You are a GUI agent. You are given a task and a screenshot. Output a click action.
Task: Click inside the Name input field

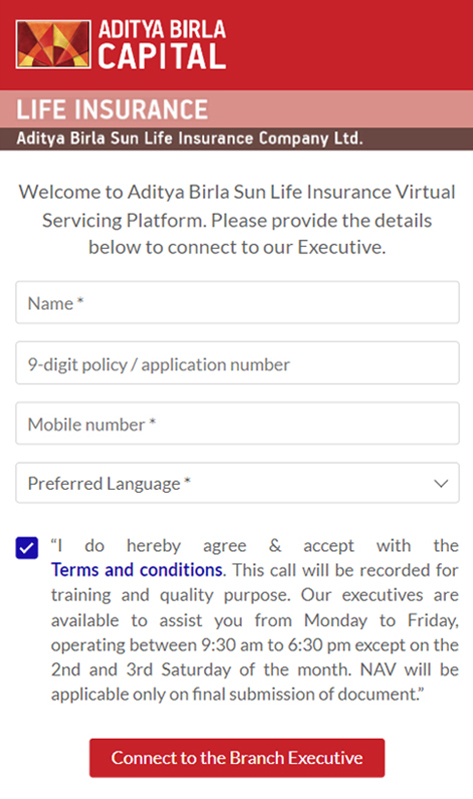[x=237, y=302]
